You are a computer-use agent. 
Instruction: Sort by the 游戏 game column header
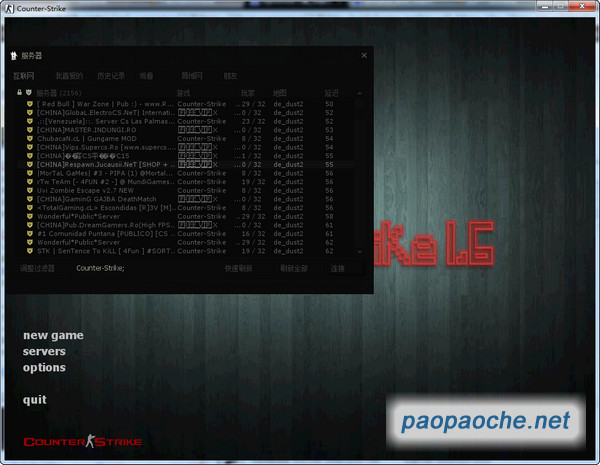click(183, 93)
